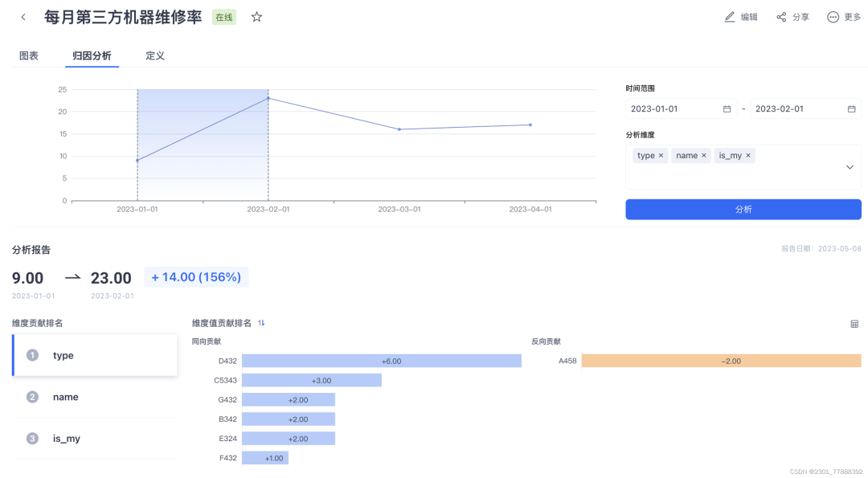This screenshot has width=868, height=478.
Task: Select the name dimension in ranking
Action: pos(95,397)
